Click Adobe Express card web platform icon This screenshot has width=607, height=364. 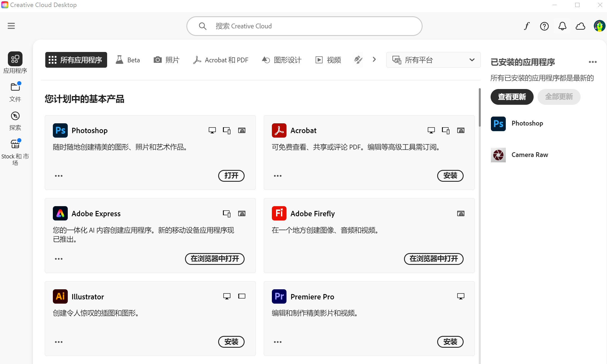[242, 213]
